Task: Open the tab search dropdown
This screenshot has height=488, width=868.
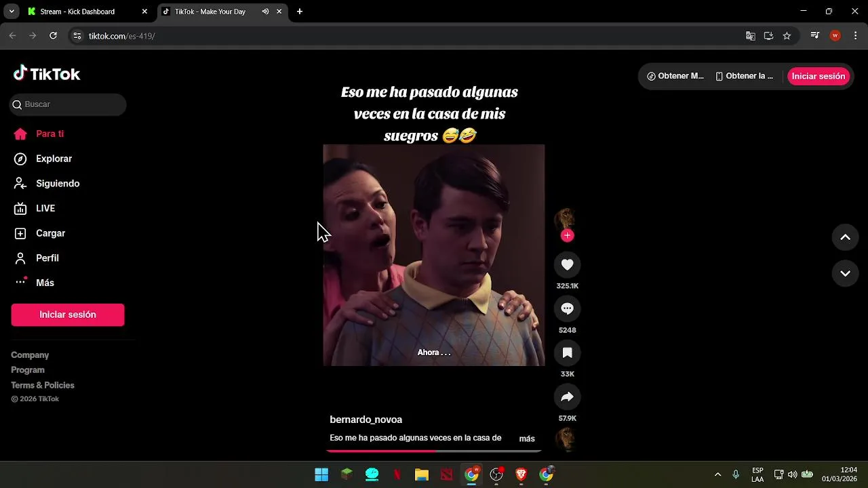Action: point(12,12)
